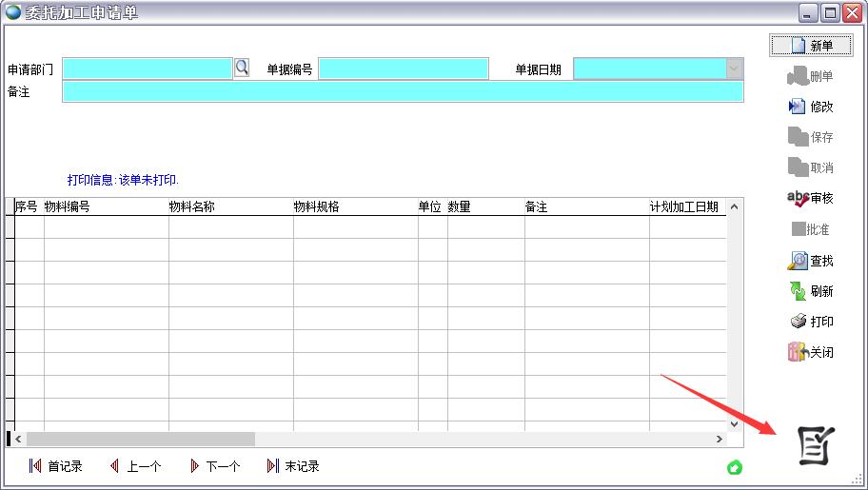Jump to 末记录 (last record)

pyautogui.click(x=293, y=466)
